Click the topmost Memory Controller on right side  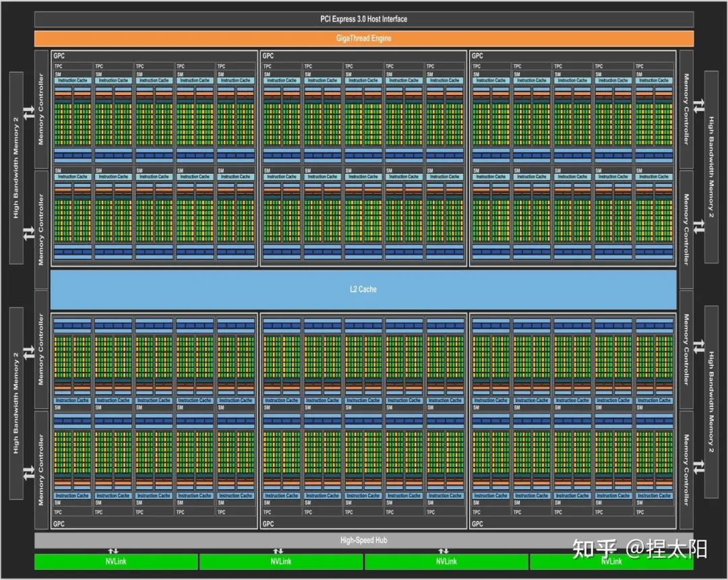pyautogui.click(x=686, y=110)
